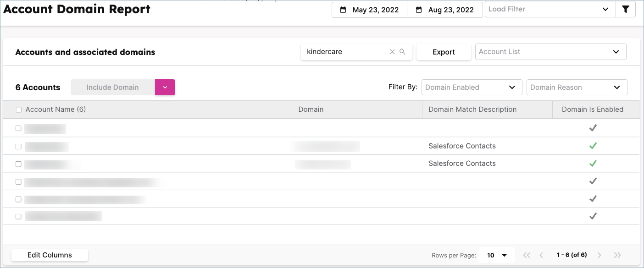Screen dimensions: 644x268
Task: Expand the pink Include Domain arrow menu
Action: (x=165, y=88)
